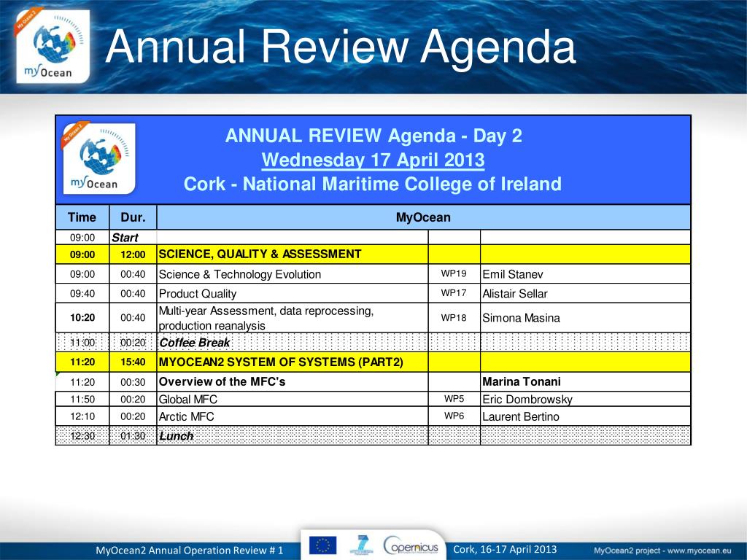Click the Dur. column header
Viewport: 747px width, 560px height.
133,217
